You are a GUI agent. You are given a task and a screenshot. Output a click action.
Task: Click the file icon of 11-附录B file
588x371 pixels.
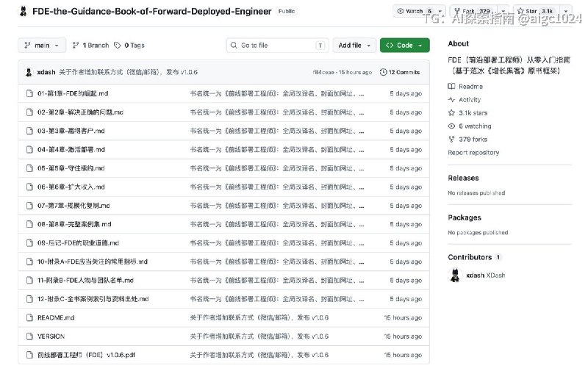29,281
